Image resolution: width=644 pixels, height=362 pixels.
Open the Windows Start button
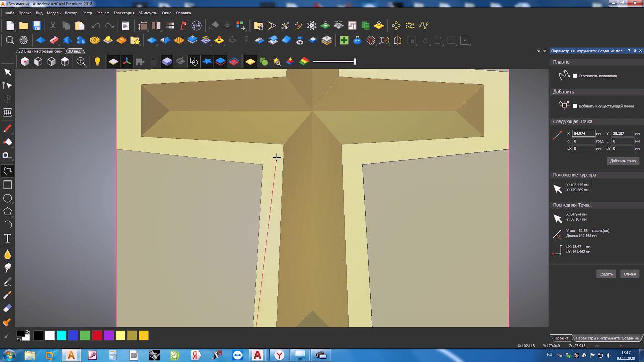click(9, 355)
